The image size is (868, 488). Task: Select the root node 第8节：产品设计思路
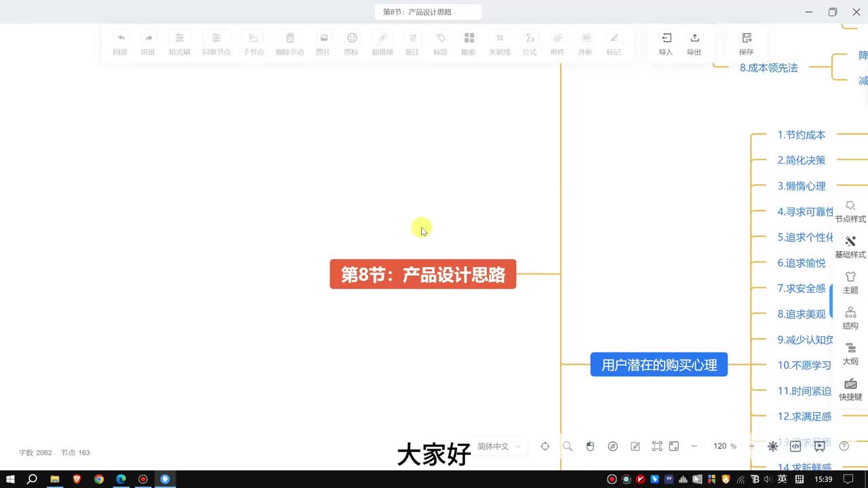click(423, 274)
